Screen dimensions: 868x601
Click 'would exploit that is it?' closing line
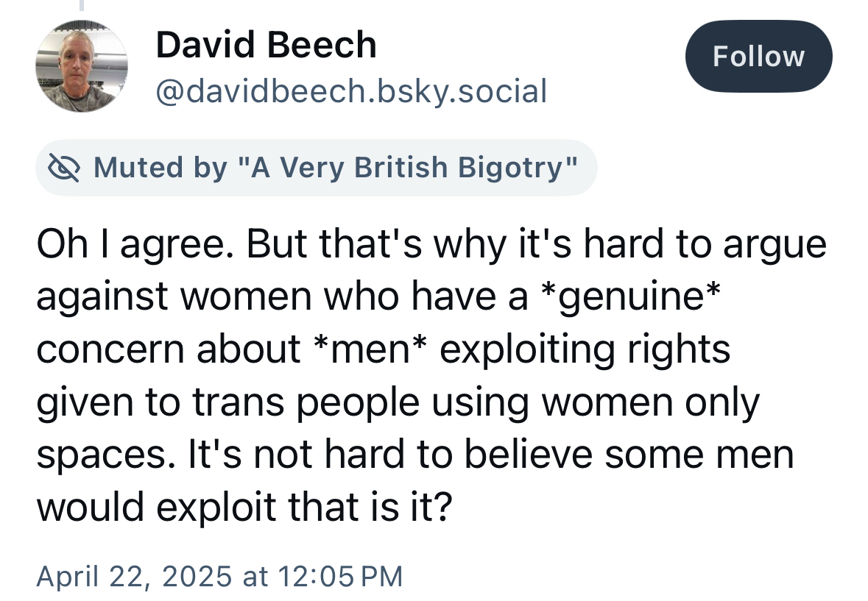click(x=243, y=507)
